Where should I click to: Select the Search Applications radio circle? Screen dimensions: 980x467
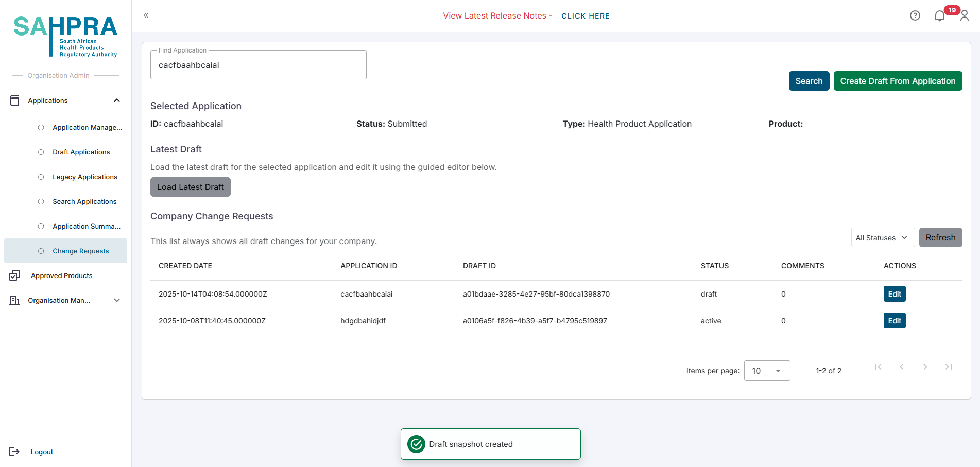[x=41, y=202]
